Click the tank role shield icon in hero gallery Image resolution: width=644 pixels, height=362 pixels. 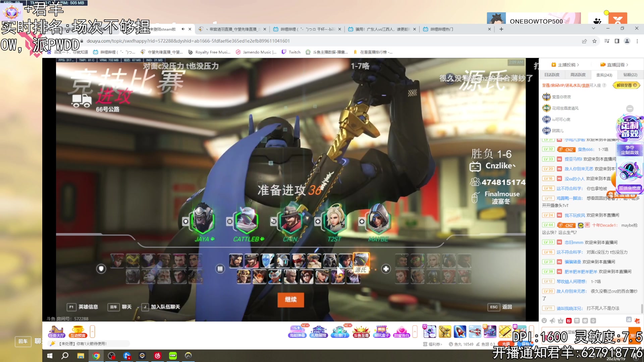pos(101,269)
